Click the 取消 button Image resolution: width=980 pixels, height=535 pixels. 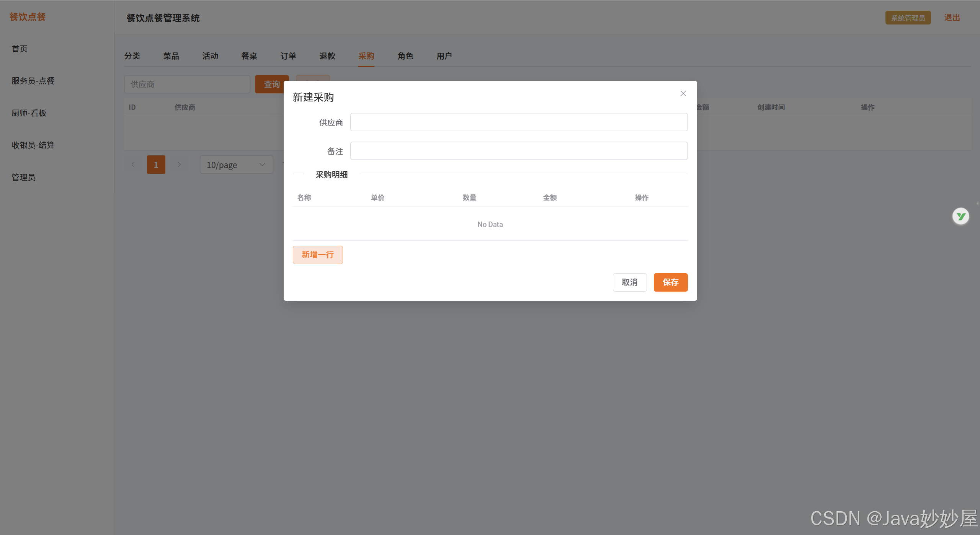click(x=629, y=282)
